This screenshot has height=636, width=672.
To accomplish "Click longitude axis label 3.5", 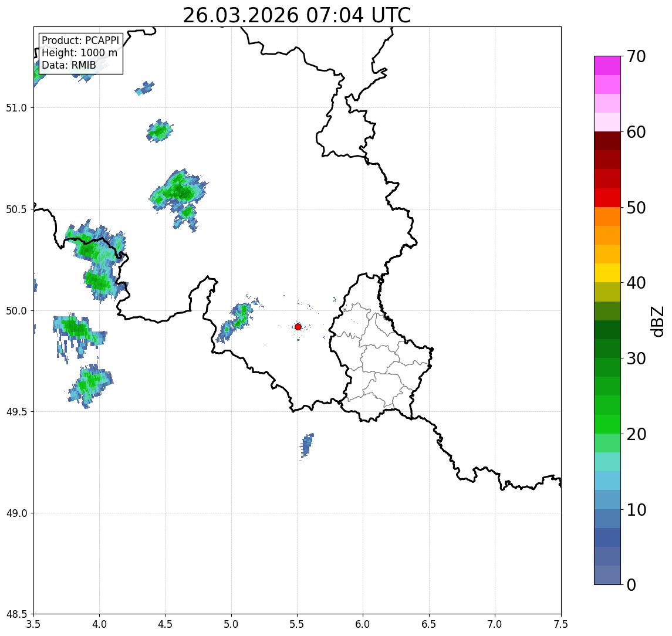I will [x=33, y=624].
